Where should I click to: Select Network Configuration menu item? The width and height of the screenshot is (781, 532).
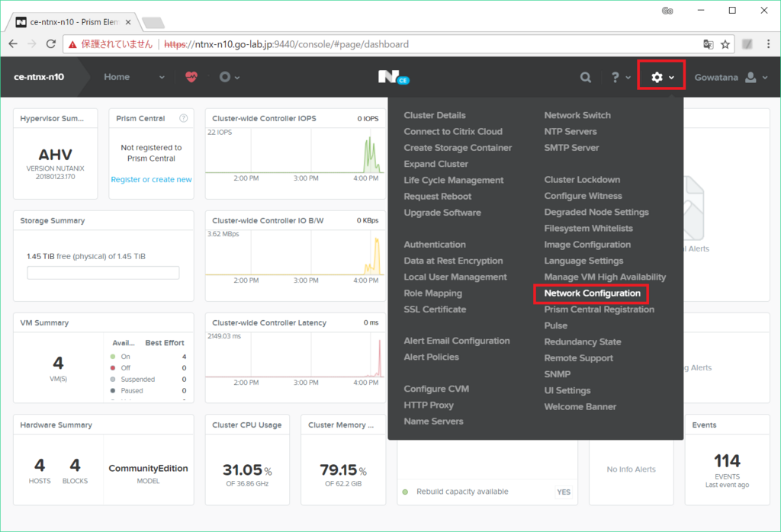pos(592,293)
